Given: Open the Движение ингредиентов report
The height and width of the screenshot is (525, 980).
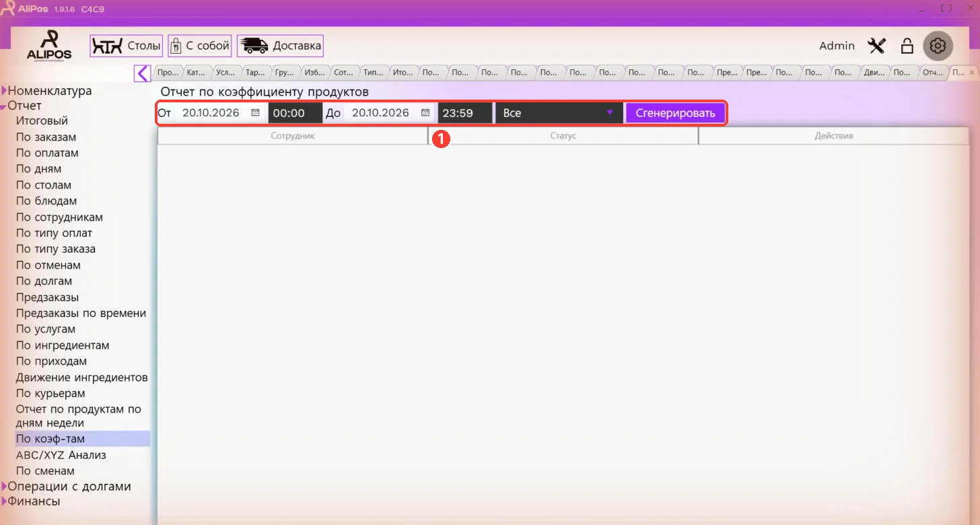Looking at the screenshot, I should click(81, 378).
